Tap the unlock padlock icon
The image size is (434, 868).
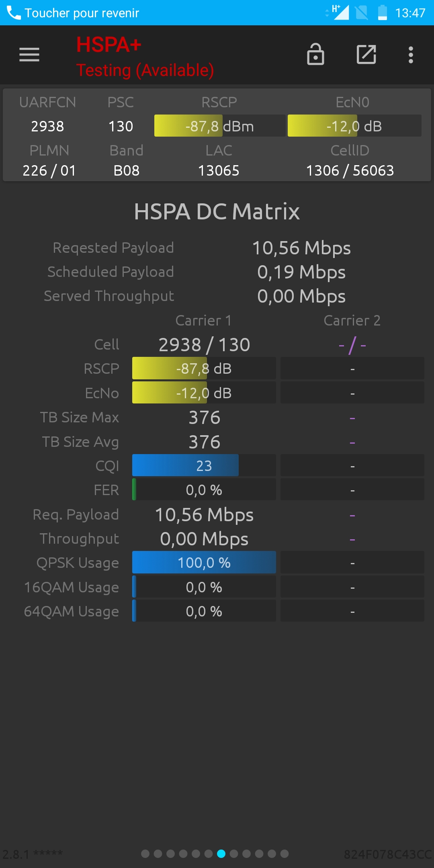point(315,54)
